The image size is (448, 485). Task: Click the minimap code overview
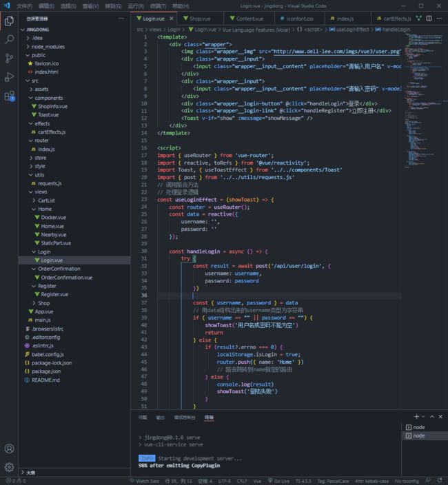425,101
